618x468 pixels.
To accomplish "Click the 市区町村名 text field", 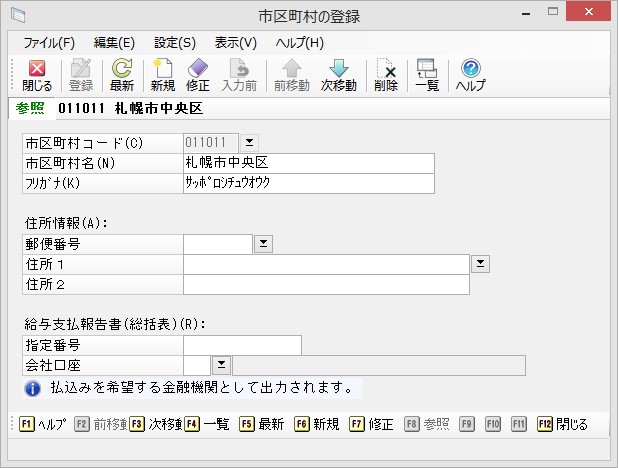I will [309, 163].
